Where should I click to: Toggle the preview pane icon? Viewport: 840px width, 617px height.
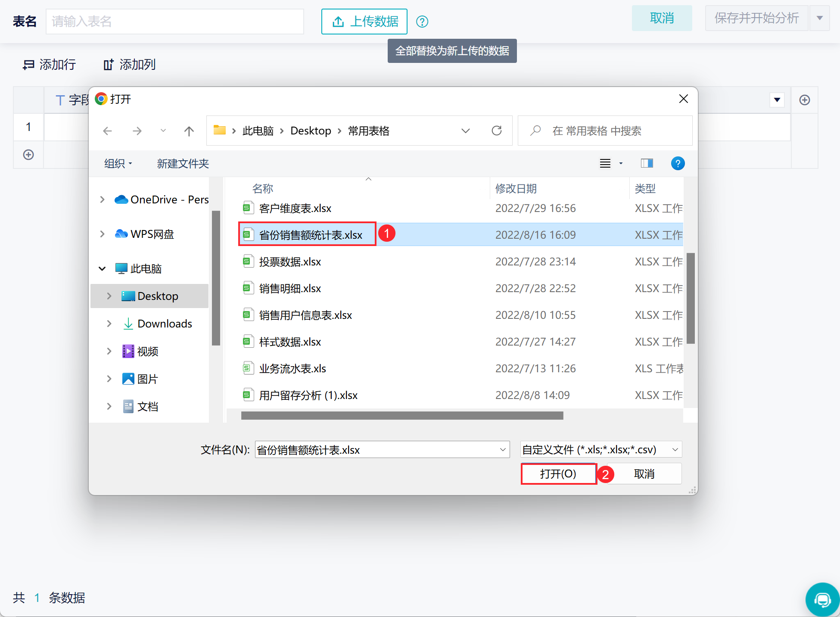click(x=647, y=163)
